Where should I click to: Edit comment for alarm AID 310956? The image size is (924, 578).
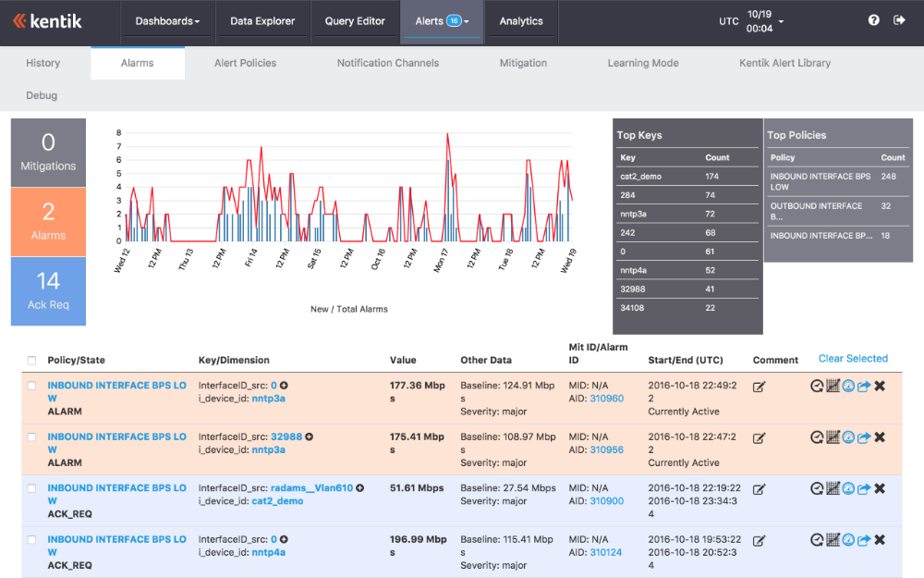tap(759, 438)
